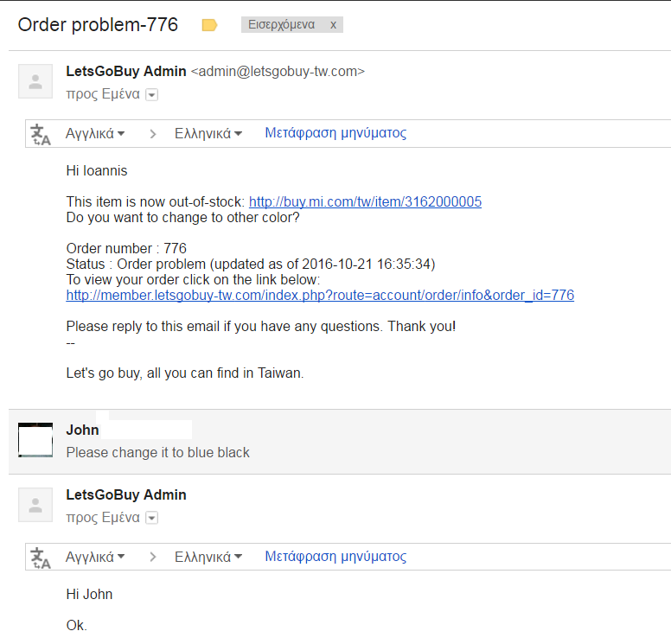Open Ελληνικά dropdown in the last message

208,558
